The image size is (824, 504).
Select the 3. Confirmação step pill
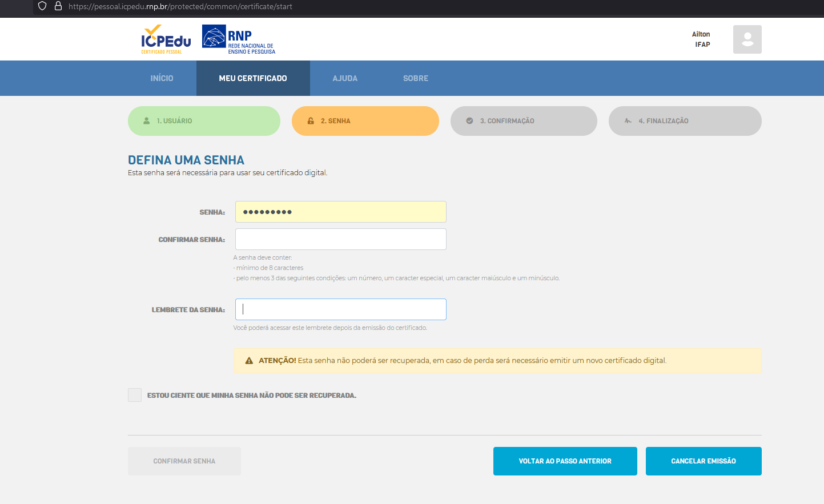pyautogui.click(x=524, y=121)
